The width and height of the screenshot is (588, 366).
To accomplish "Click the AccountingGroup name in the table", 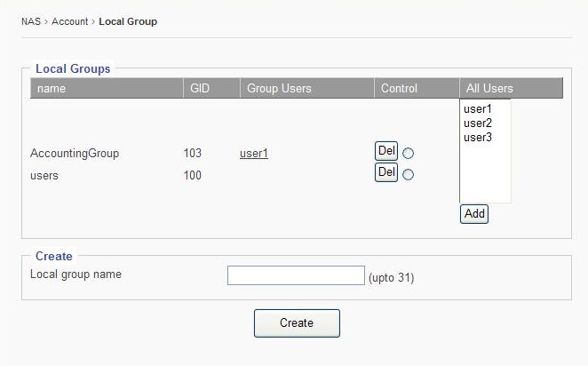I will point(75,154).
